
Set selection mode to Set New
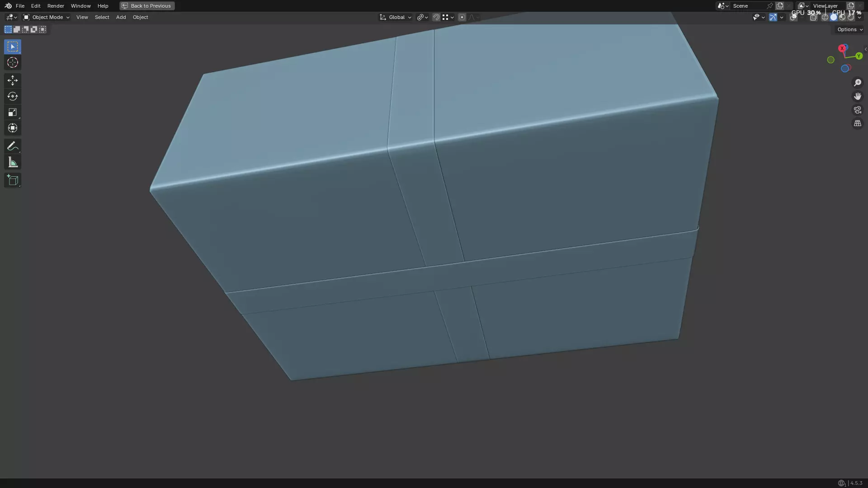8,29
